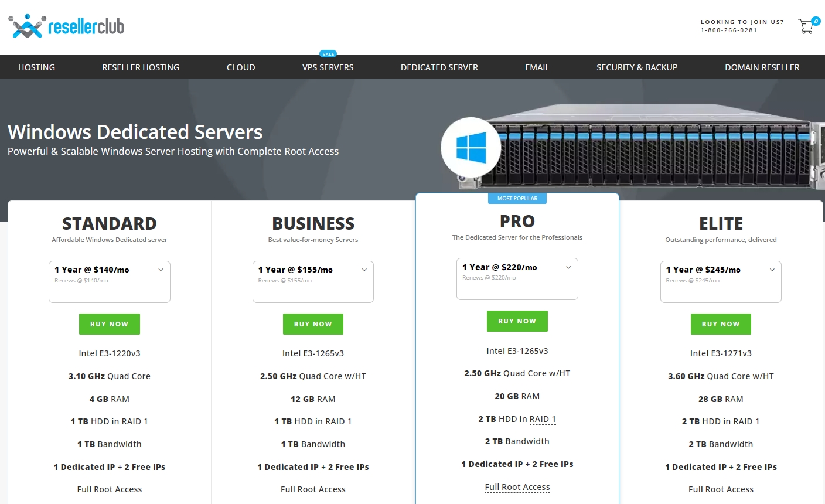
Task: Open the Hosting menu
Action: pyautogui.click(x=36, y=67)
